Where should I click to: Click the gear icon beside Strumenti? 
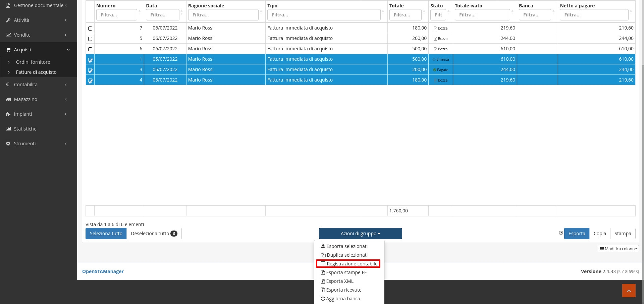coord(8,144)
